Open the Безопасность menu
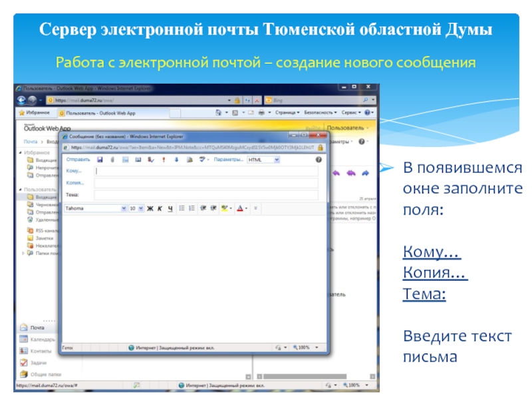The height and width of the screenshot is (399, 532). click(x=321, y=112)
